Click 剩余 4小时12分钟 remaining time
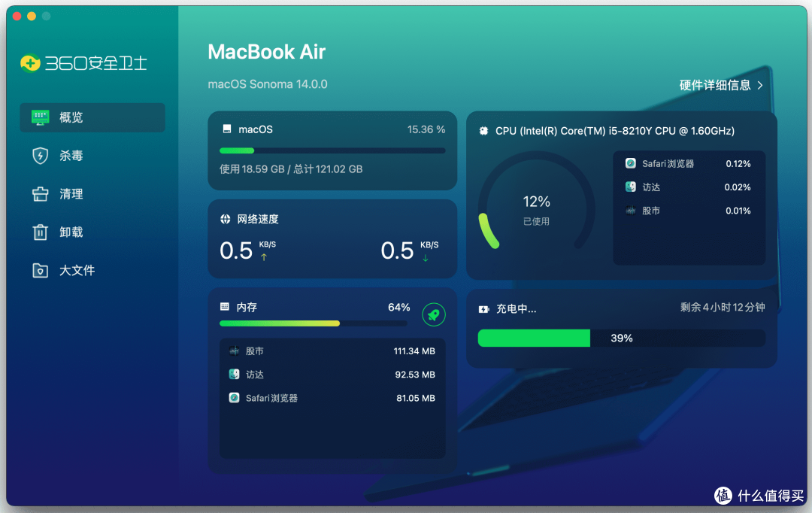 pos(723,308)
